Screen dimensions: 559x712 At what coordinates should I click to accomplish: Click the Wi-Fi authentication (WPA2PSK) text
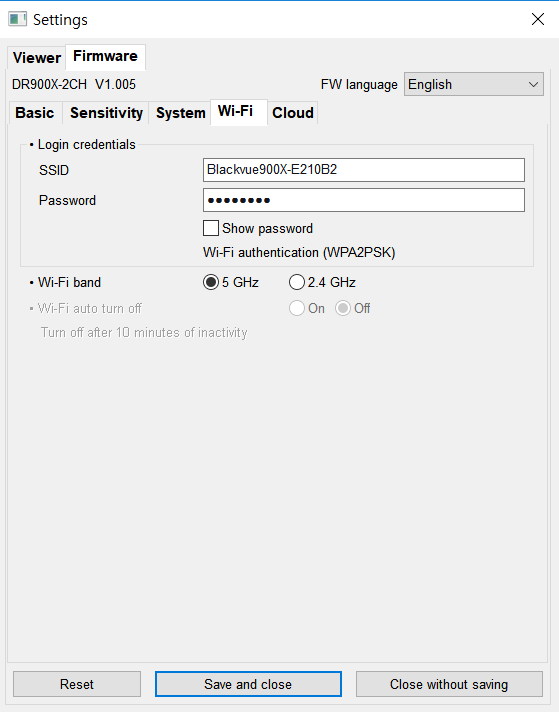(x=299, y=252)
